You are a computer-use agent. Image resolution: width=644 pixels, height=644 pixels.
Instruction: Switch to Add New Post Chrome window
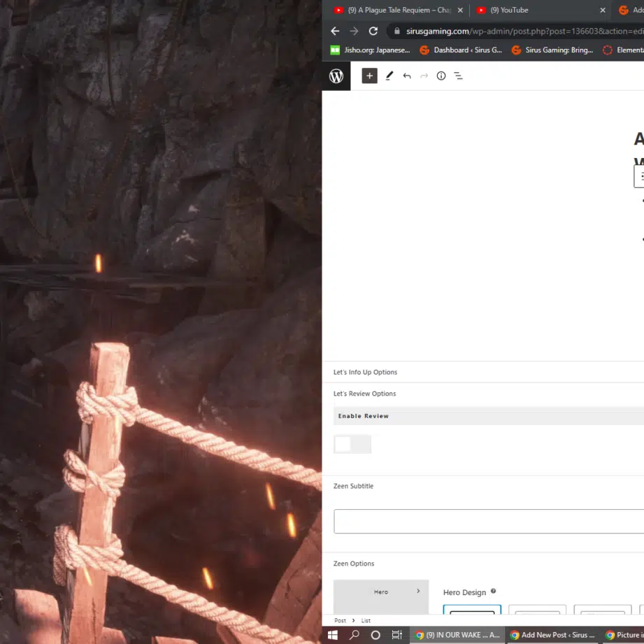(553, 636)
